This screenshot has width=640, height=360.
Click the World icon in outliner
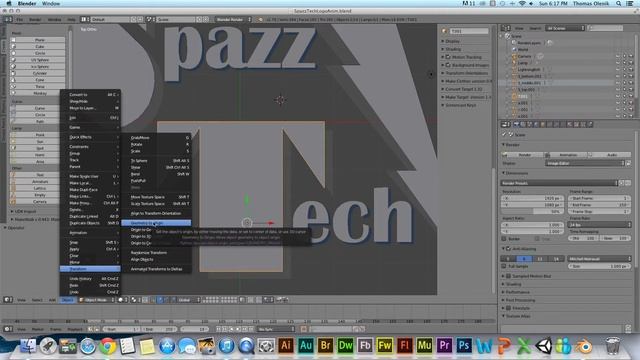(514, 49)
